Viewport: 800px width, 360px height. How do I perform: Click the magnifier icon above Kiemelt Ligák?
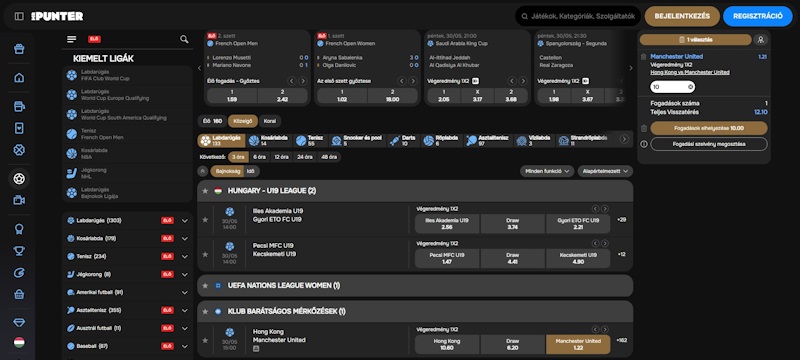coord(184,39)
